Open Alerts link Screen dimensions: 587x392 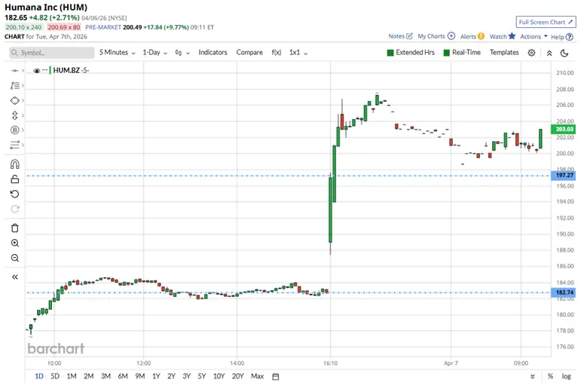(x=472, y=36)
